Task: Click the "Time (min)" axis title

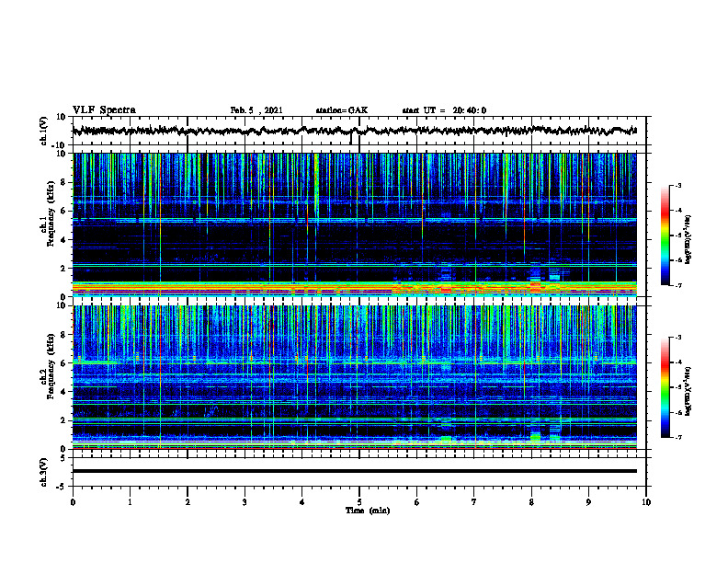Action: coord(368,511)
